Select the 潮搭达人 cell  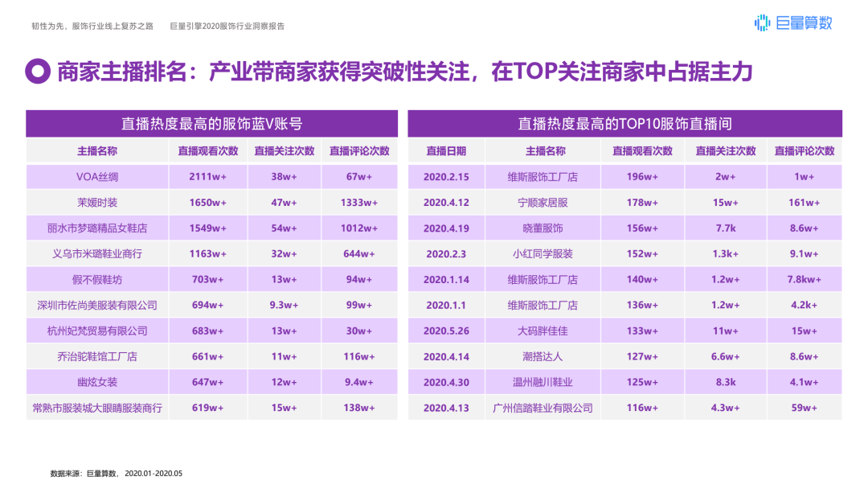coord(542,356)
